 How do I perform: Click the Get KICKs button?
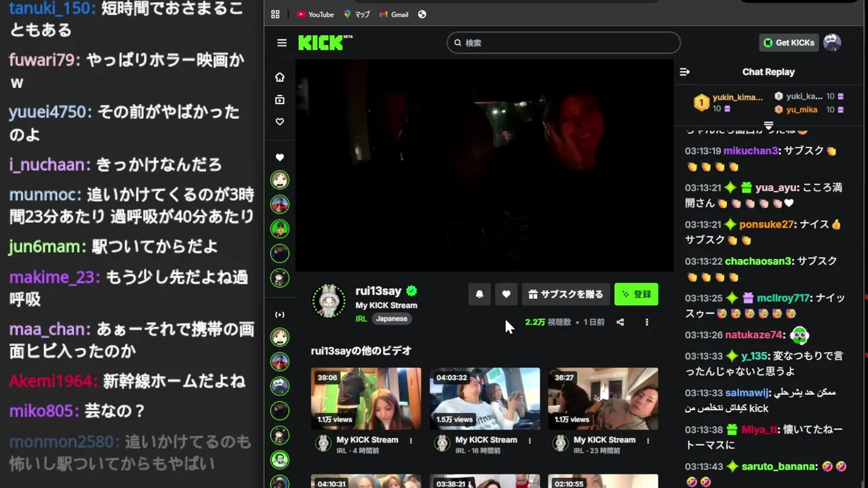pos(788,43)
